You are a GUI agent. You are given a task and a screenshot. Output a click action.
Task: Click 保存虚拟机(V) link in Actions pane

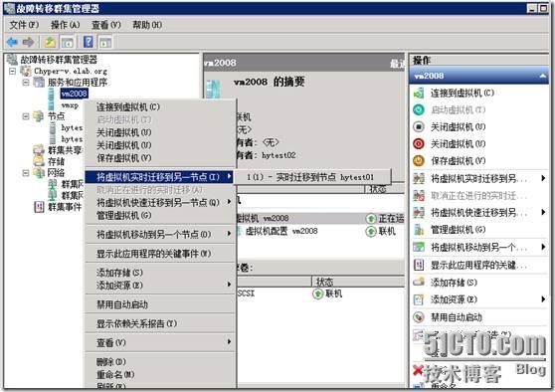(458, 161)
